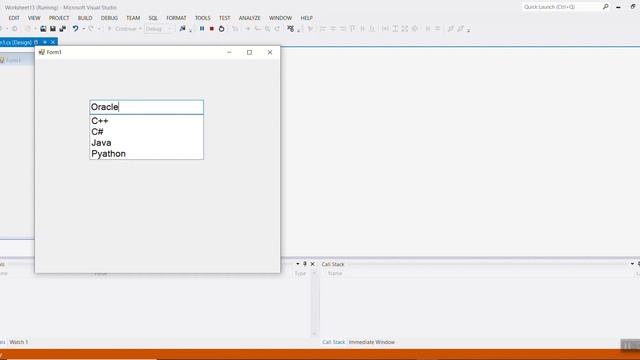Click the Name column header in Call Stack
This screenshot has height=360, width=640.
pos(335,273)
